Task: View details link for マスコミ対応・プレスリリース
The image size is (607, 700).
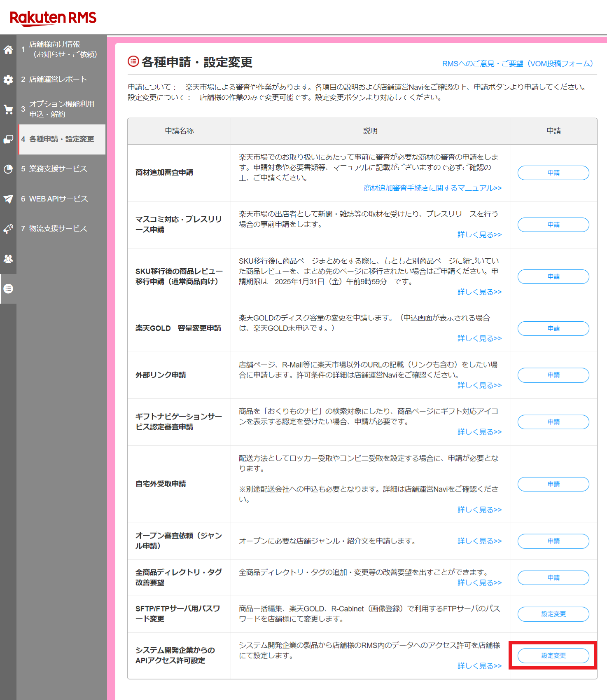Action: click(x=480, y=234)
